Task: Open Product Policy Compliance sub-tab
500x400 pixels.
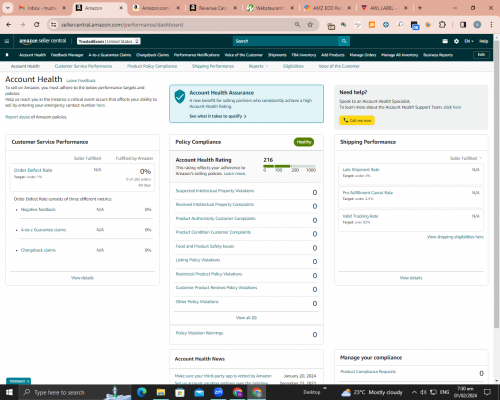Action: (x=152, y=66)
